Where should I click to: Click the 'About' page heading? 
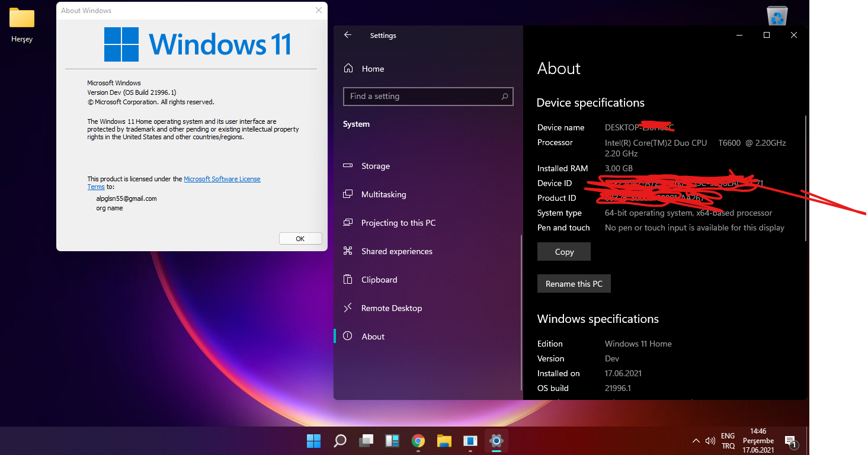(559, 69)
